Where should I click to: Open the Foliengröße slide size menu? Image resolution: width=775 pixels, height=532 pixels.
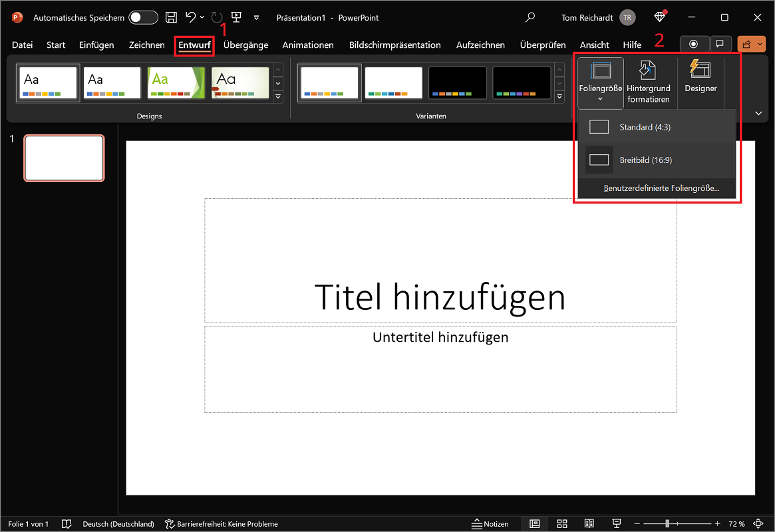(601, 82)
